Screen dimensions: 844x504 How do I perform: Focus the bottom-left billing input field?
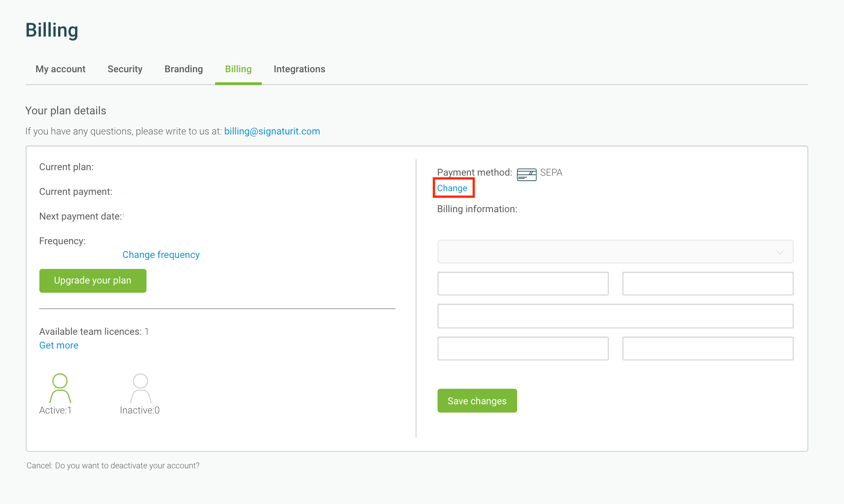(x=523, y=349)
